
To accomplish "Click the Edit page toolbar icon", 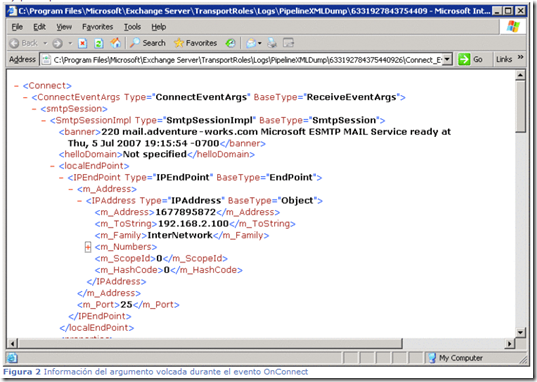I will coord(288,43).
